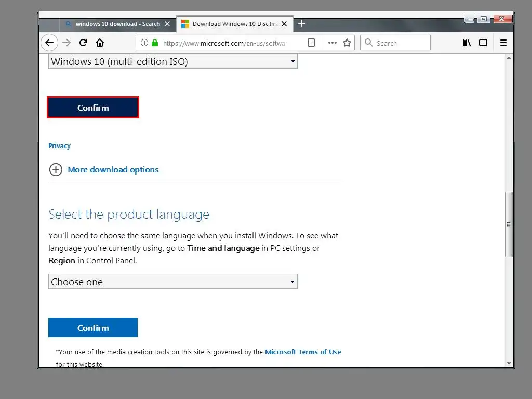Image resolution: width=532 pixels, height=399 pixels.
Task: Click the scrollbar up arrow
Action: click(509, 58)
